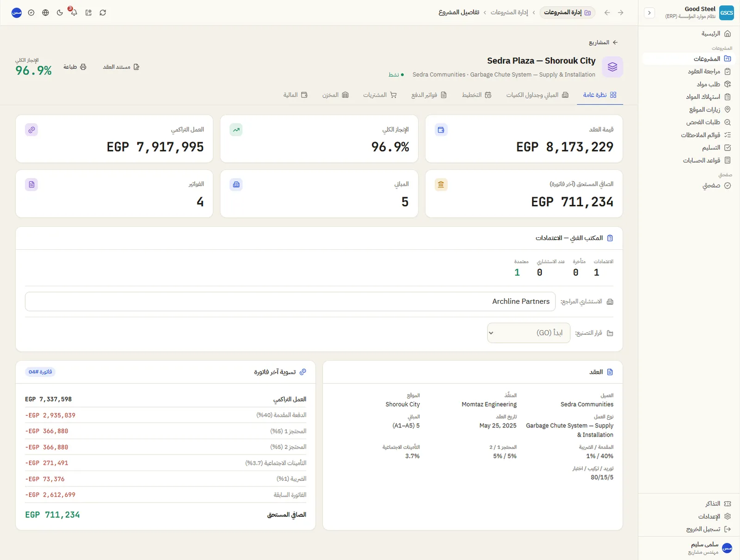The image size is (740, 560).
Task: Click the check badge icon in top bar
Action: point(31,12)
